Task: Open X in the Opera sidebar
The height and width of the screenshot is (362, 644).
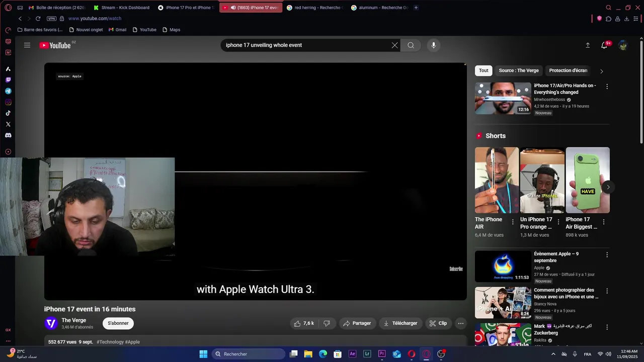Action: click(x=8, y=124)
